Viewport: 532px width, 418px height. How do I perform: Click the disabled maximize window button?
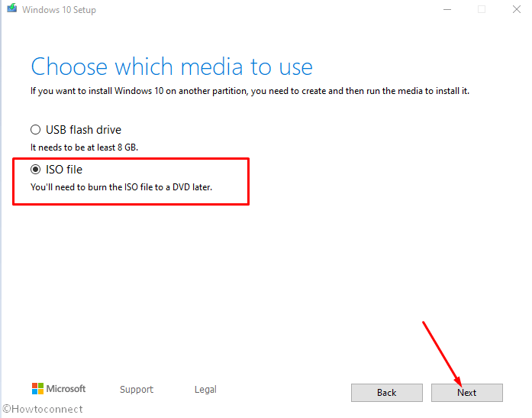[482, 9]
